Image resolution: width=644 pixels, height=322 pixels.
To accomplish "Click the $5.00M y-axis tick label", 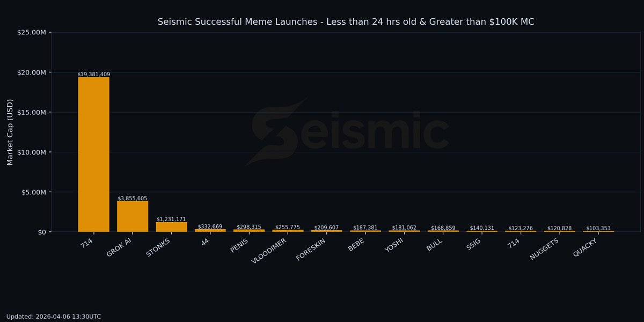I will [x=34, y=192].
